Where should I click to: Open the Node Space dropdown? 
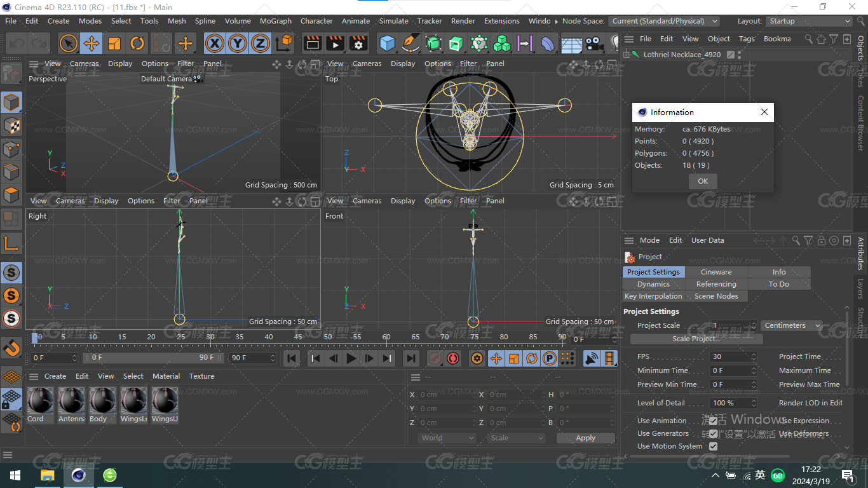663,21
